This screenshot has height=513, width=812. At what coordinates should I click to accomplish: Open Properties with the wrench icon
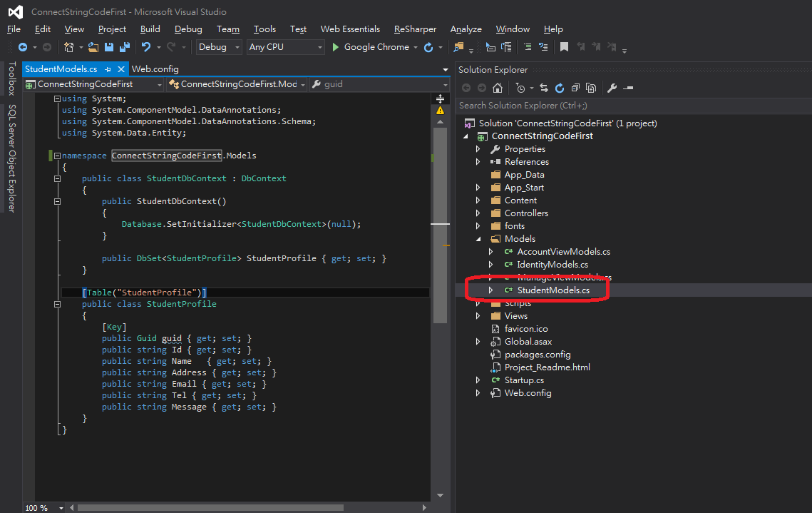pyautogui.click(x=612, y=88)
